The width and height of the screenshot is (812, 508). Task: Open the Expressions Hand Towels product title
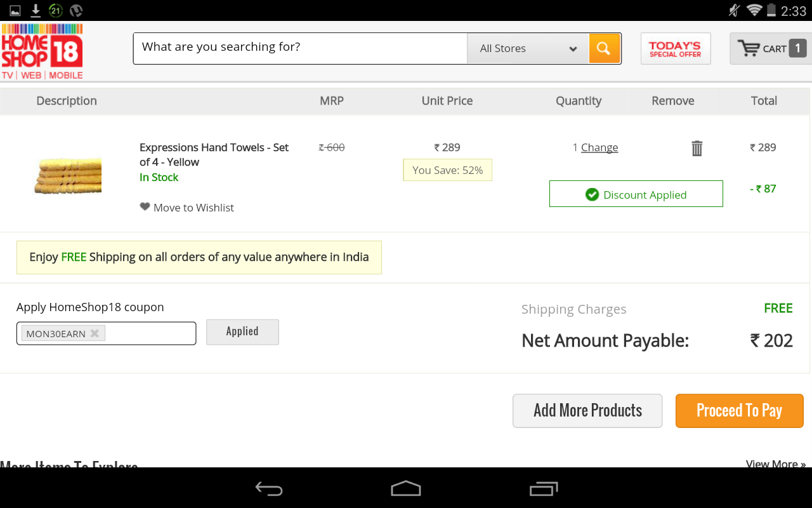point(214,154)
